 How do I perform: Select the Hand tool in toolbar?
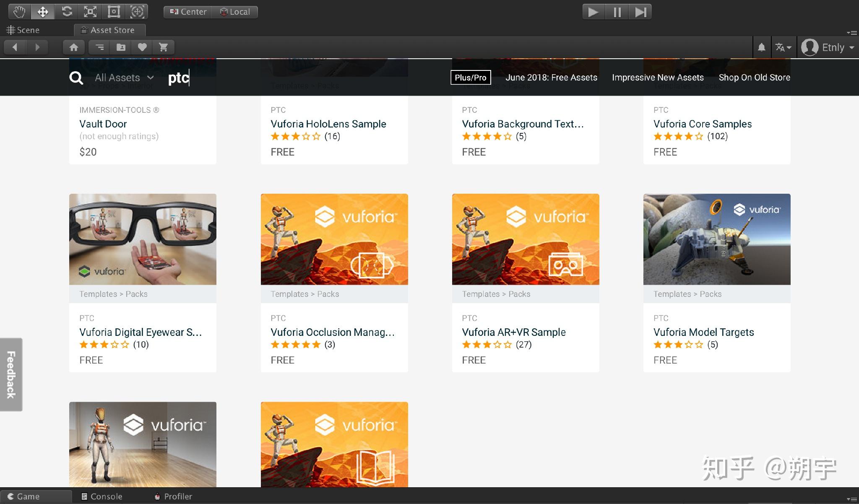pos(19,12)
